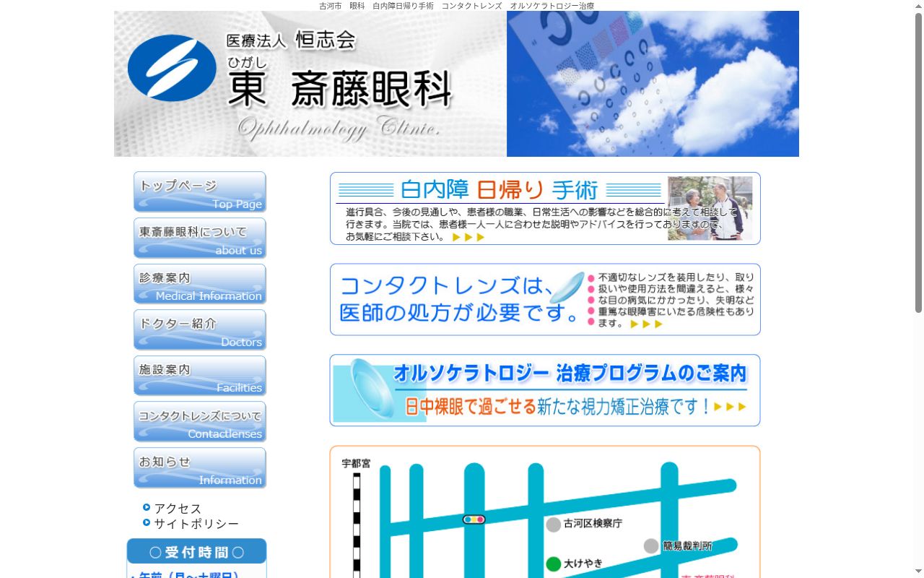
Task: Click the eye chart sky header image
Action: pyautogui.click(x=653, y=84)
